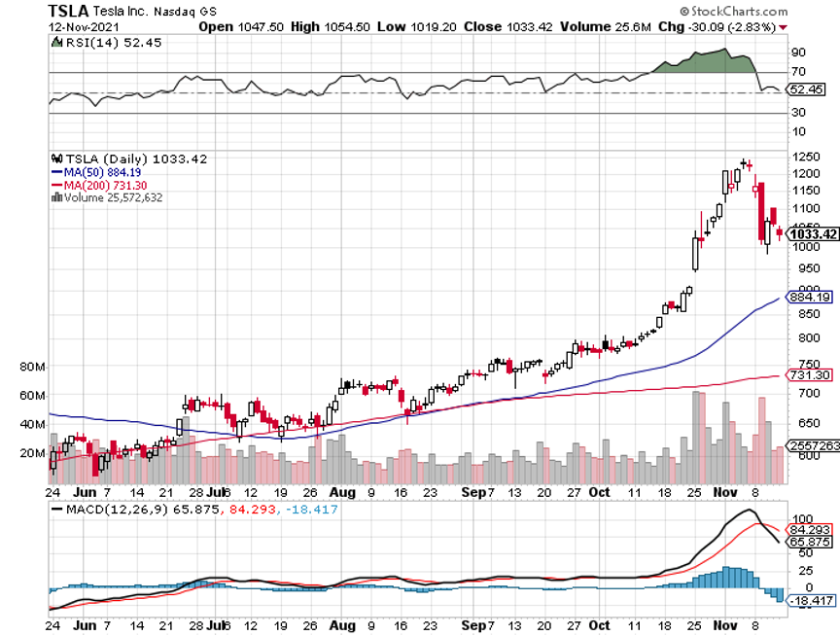Click the blue MA(50) legend dash

tap(55, 172)
